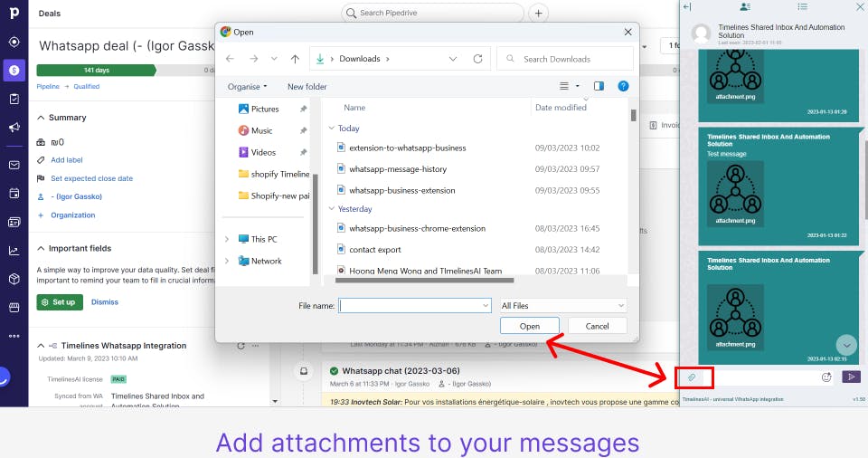Open Activities calendar icon in sidebar

click(14, 194)
